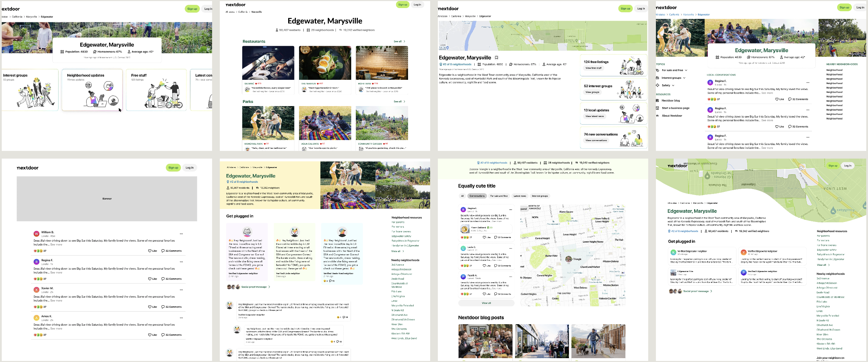Click the blue California breadcrumb in the Topics sidebar page
868x362 pixels.
[674, 15]
